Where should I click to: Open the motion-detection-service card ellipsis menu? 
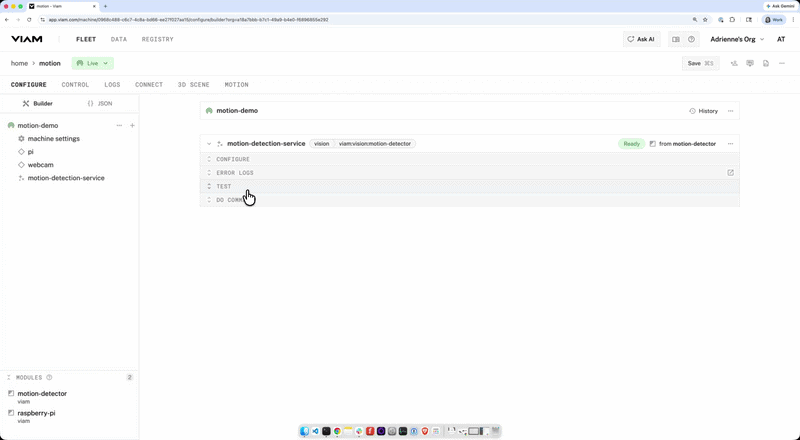[x=731, y=144]
